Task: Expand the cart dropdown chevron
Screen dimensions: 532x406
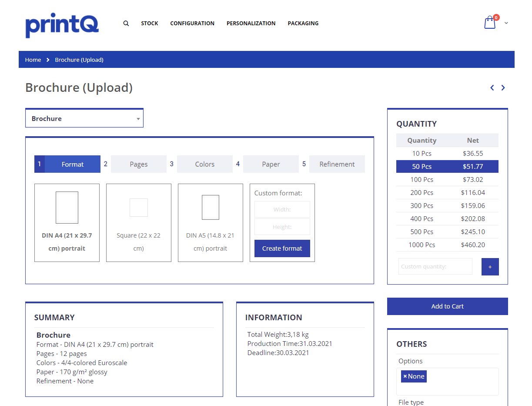Action: (x=506, y=23)
